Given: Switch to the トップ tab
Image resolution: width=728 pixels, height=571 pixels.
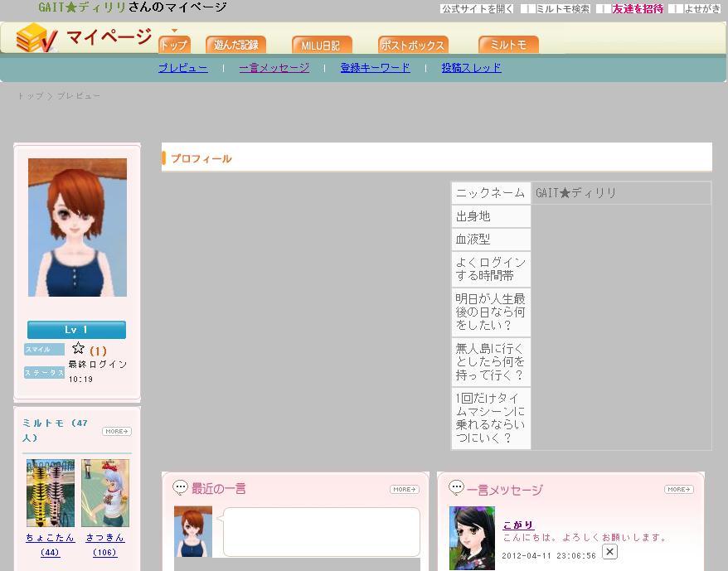Looking at the screenshot, I should click(174, 45).
